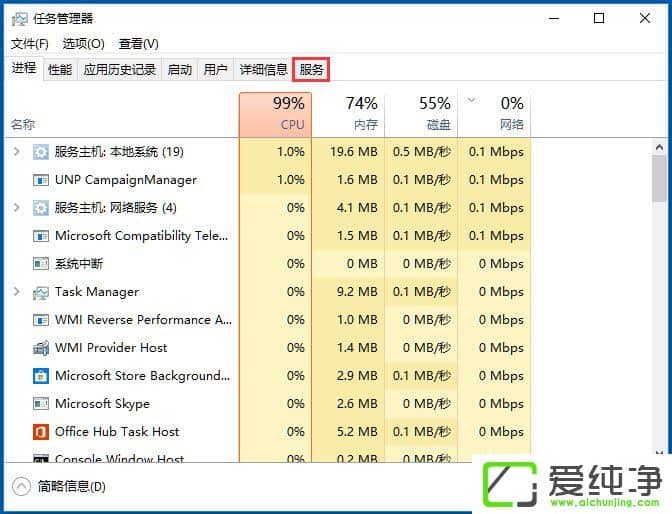
Task: Select the Microsoft Store Background... row name
Action: 143,376
